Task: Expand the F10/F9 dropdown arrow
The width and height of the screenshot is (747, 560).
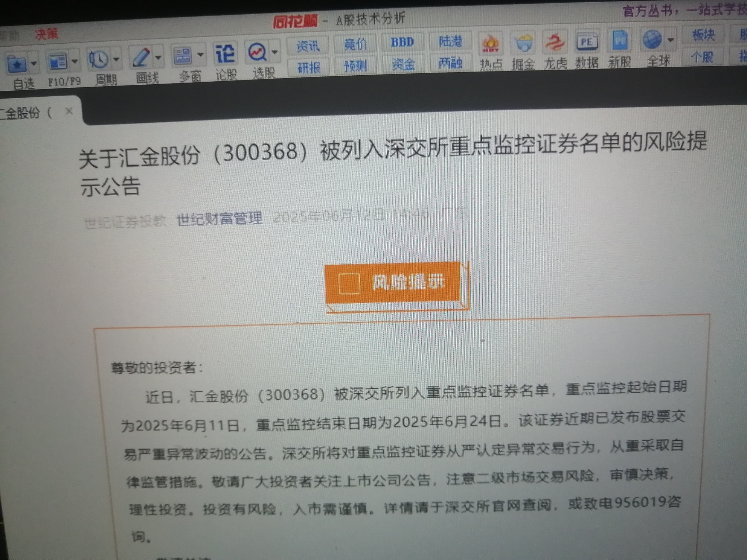Action: pos(75,61)
